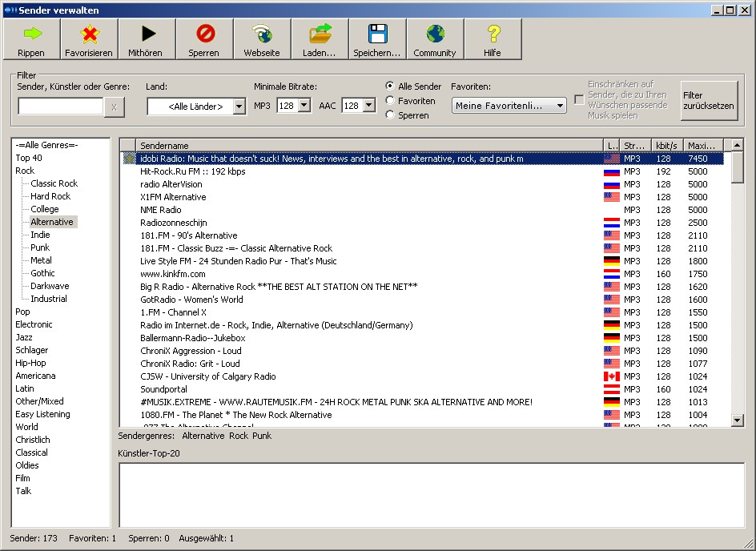Select the Ballermann-Radio--Jukebox row
Image resolution: width=756 pixels, height=551 pixels.
coord(422,338)
